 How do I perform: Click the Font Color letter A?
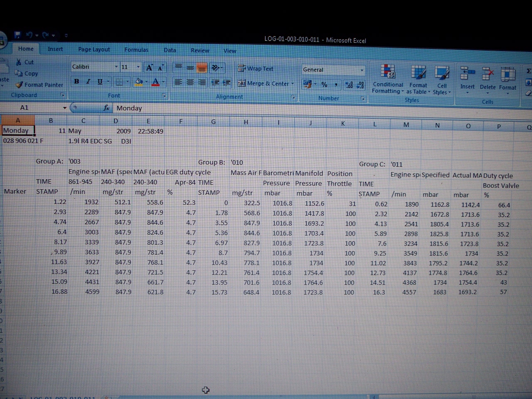(x=155, y=82)
